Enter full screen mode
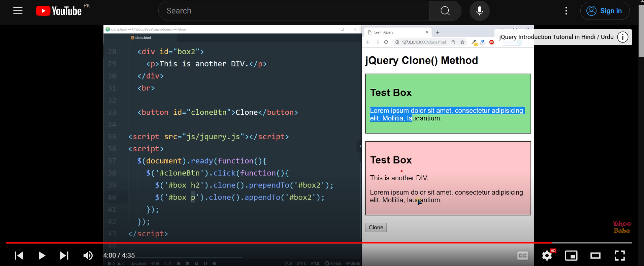644x266 pixels. click(x=619, y=256)
